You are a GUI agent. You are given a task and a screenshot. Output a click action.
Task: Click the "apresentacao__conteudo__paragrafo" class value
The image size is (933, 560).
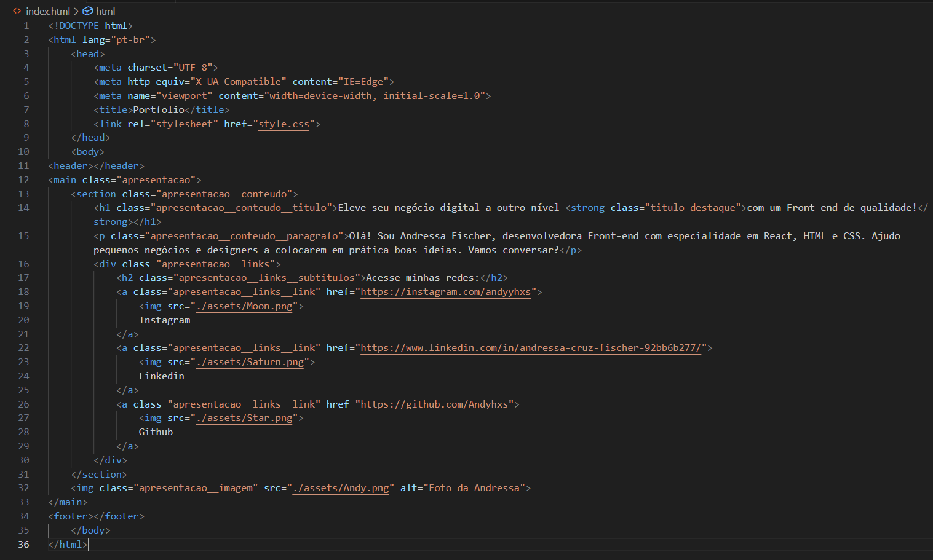pyautogui.click(x=244, y=235)
